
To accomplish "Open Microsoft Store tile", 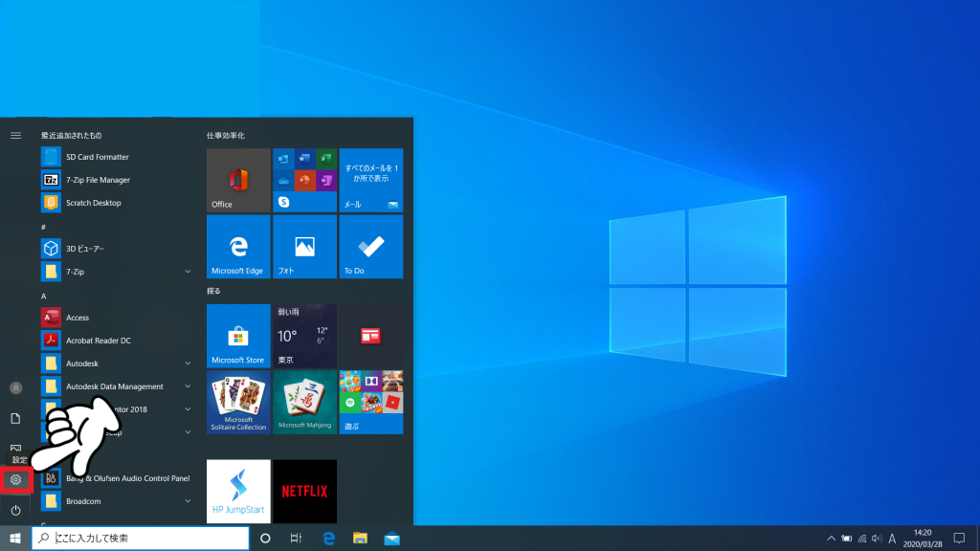I will (238, 336).
